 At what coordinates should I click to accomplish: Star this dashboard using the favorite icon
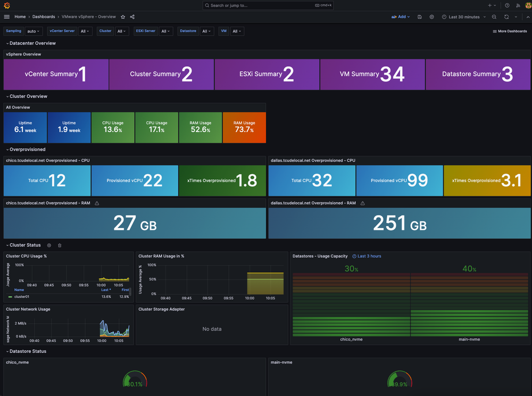[x=123, y=16]
